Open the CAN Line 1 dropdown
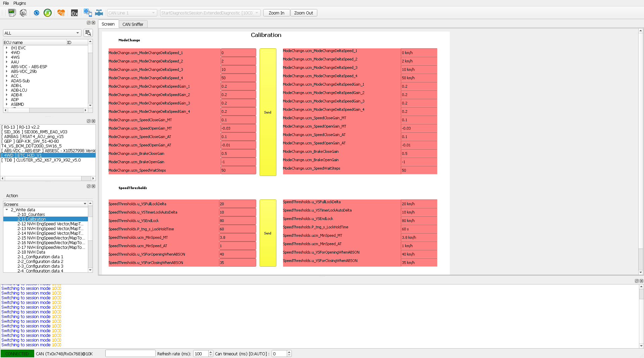This screenshot has height=358, width=644. tap(132, 13)
